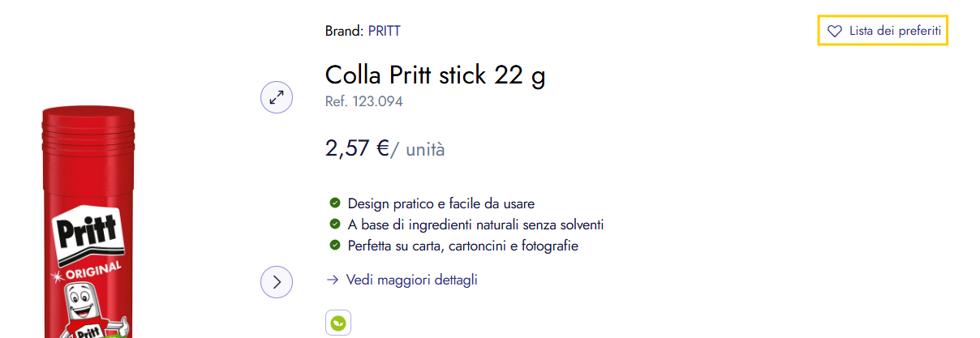Screen dimensions: 980x338
Task: Click check icon beside Perfetta su carta
Action: click(x=334, y=245)
